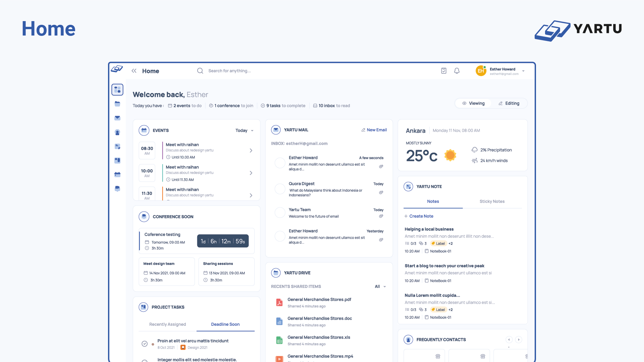The image size is (644, 362).
Task: Open the Project board icon in sidebar
Action: click(117, 161)
